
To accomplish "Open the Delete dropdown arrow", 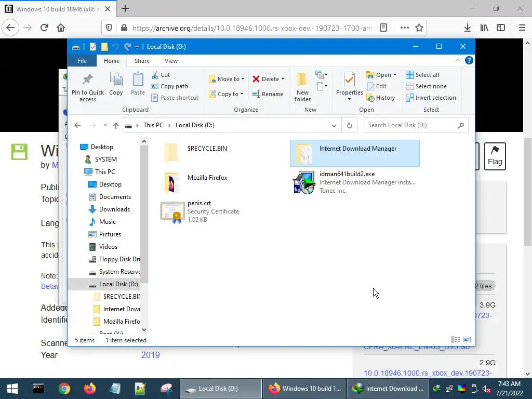I will (x=283, y=79).
